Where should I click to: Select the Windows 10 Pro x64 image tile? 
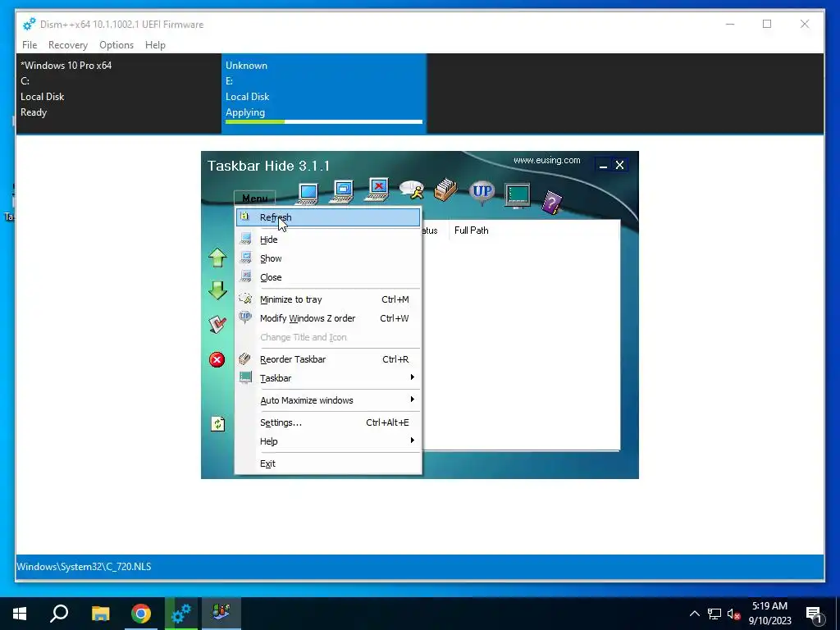tap(118, 94)
